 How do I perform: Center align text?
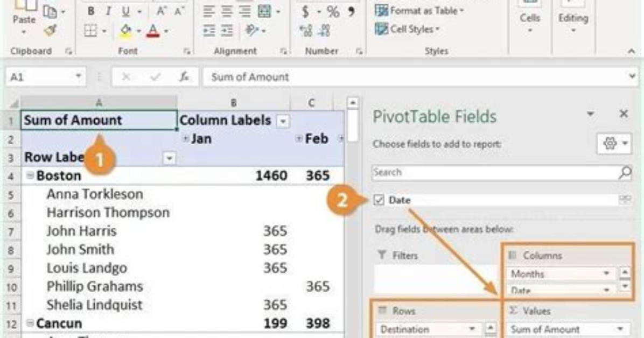(x=227, y=11)
